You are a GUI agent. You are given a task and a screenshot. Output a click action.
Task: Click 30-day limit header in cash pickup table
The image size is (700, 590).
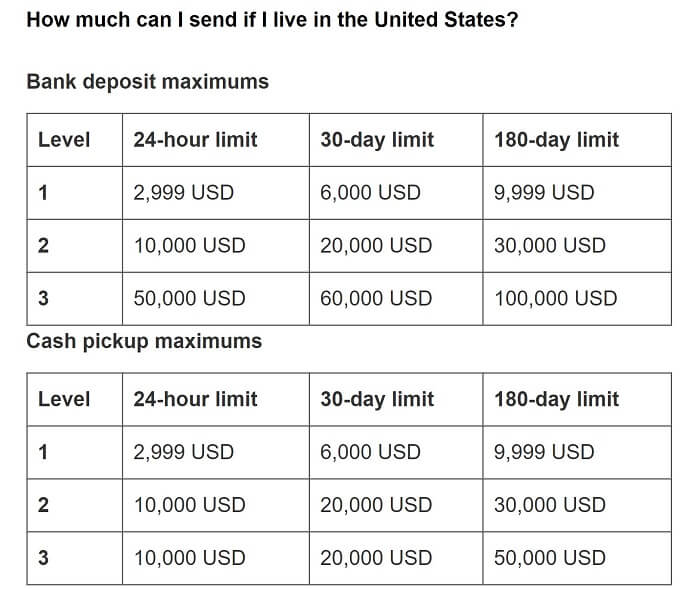pos(377,399)
